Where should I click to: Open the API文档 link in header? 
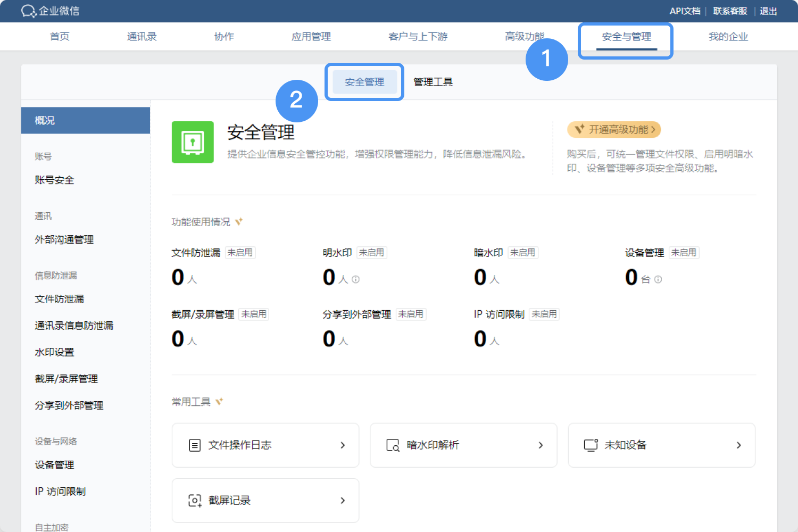(x=685, y=11)
